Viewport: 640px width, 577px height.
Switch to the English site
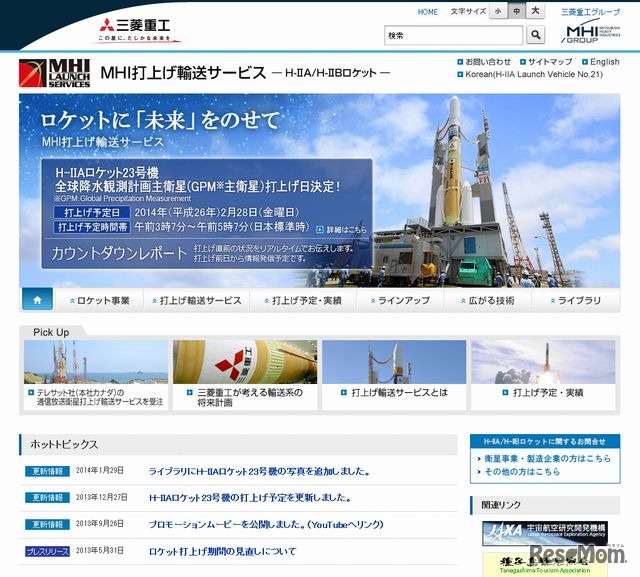tap(601, 62)
